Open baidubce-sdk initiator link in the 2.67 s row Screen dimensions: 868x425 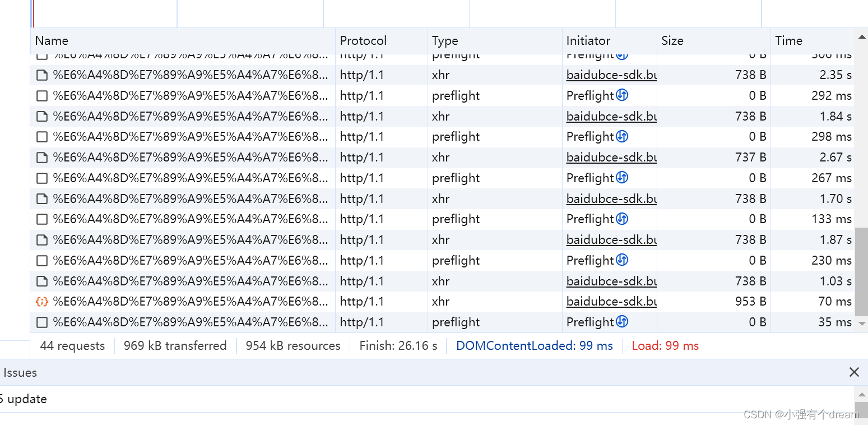coord(611,158)
